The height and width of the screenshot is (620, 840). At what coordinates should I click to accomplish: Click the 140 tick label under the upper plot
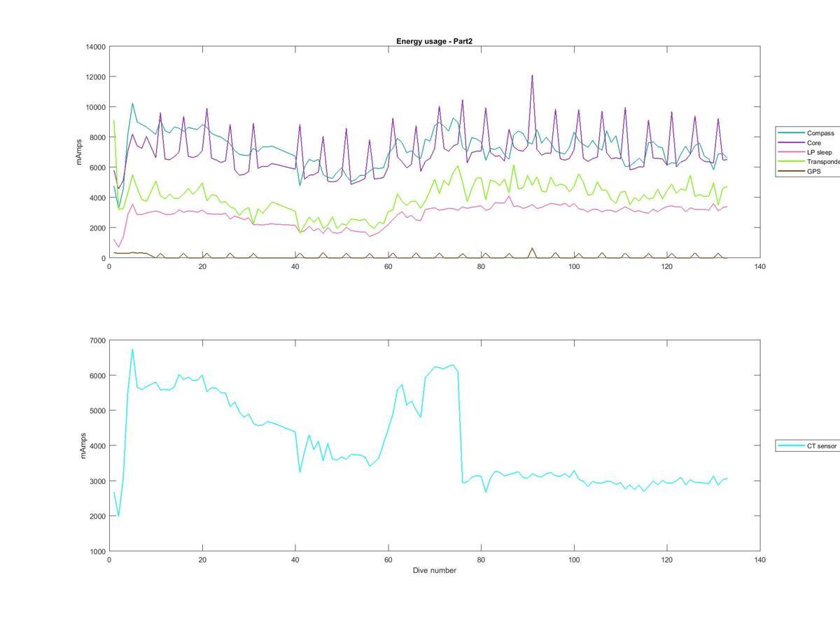point(760,266)
